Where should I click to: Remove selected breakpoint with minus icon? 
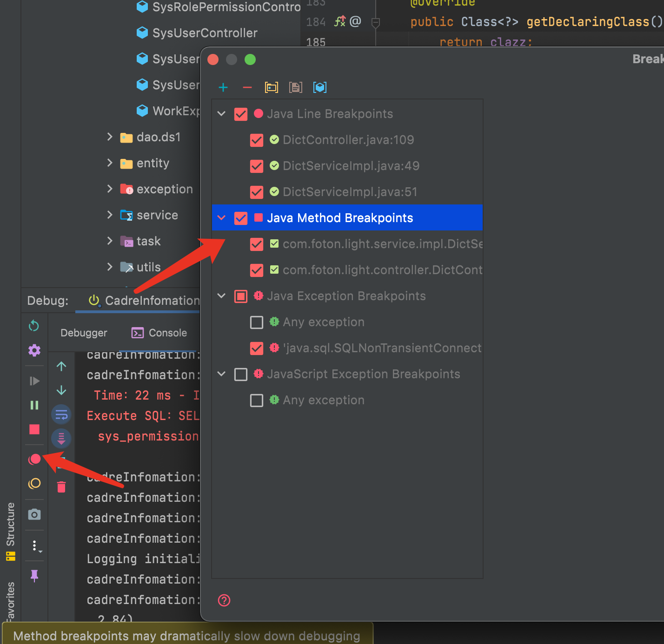(x=247, y=87)
